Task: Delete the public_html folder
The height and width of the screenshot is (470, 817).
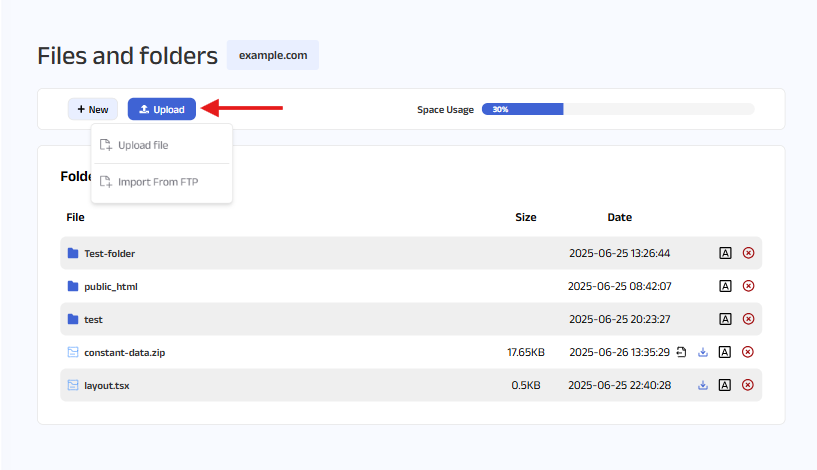Action: (748, 286)
